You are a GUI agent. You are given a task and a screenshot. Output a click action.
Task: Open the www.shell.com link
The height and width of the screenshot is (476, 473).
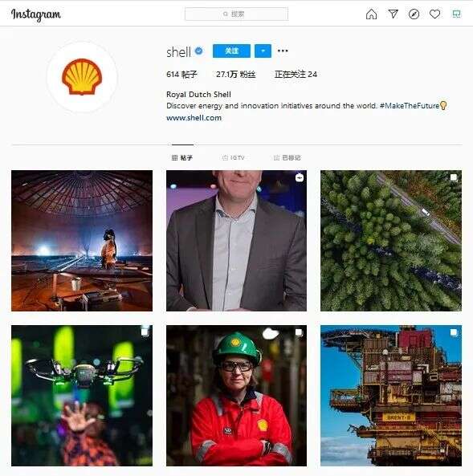pos(194,118)
